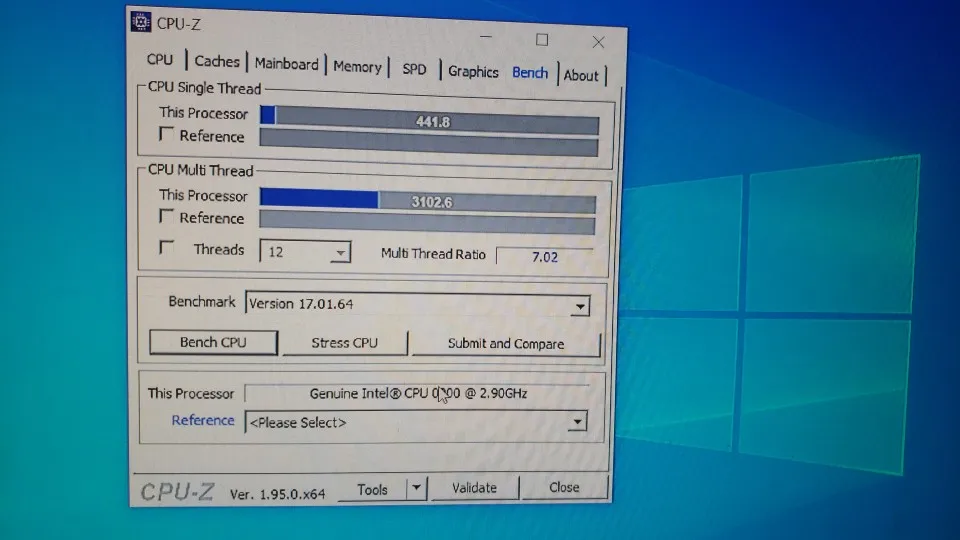960x540 pixels.
Task: Click Submit and Compare button
Action: [x=506, y=343]
